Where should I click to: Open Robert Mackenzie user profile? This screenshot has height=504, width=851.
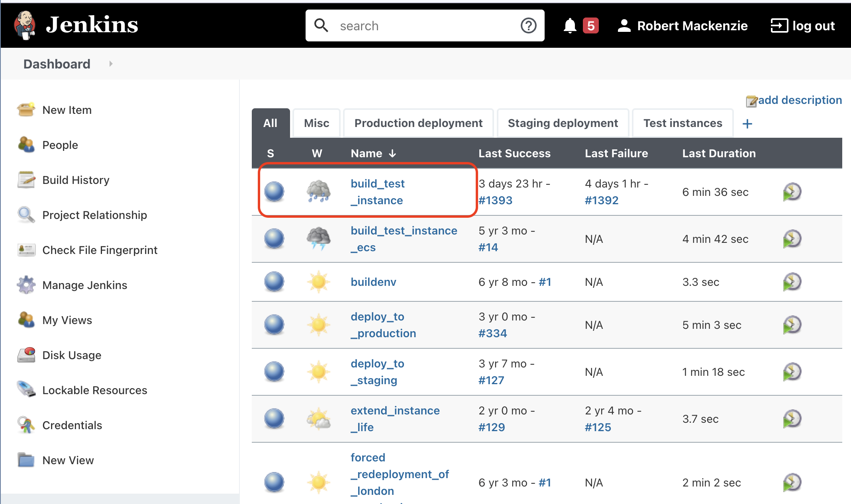(x=682, y=25)
